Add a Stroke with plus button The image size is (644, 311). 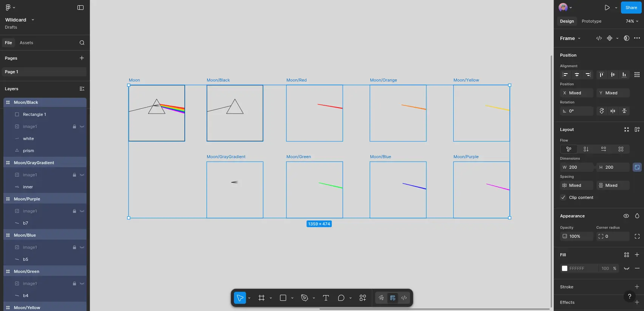637,287
